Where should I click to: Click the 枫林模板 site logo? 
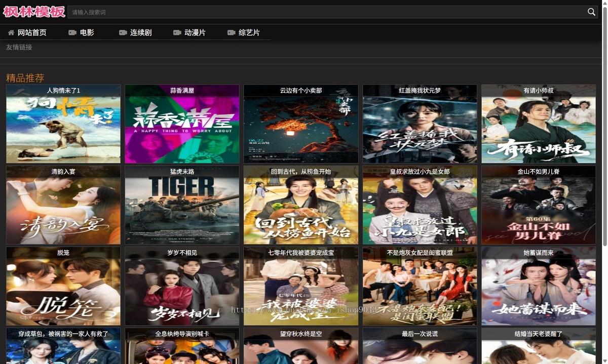tap(34, 12)
